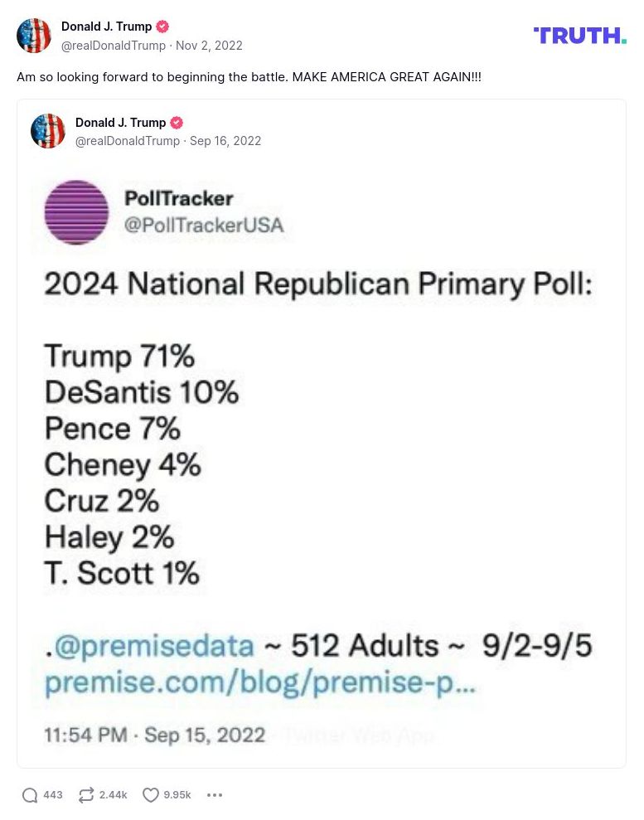Click the verified badge next to Donald J. Trump
Image resolution: width=644 pixels, height=820 pixels.
tap(162, 26)
